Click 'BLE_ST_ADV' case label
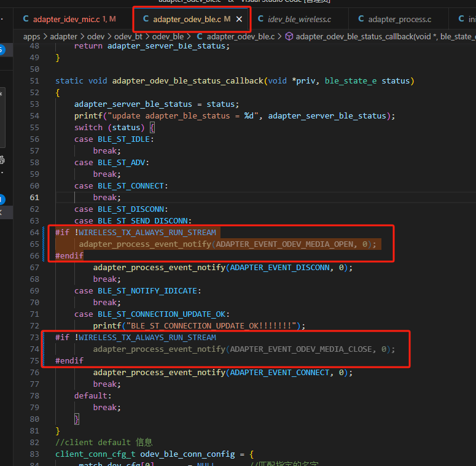Viewport: 476px width, 466px height. point(121,163)
